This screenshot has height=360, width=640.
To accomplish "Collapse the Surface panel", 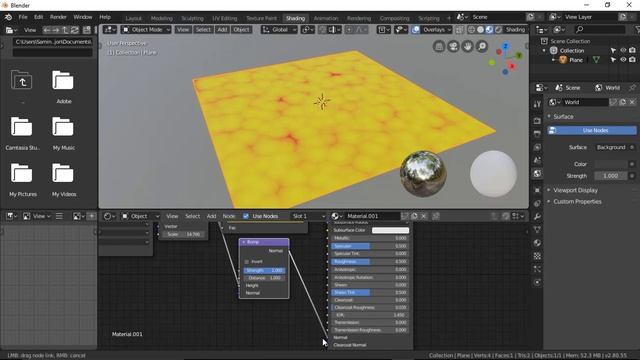I will (x=549, y=117).
